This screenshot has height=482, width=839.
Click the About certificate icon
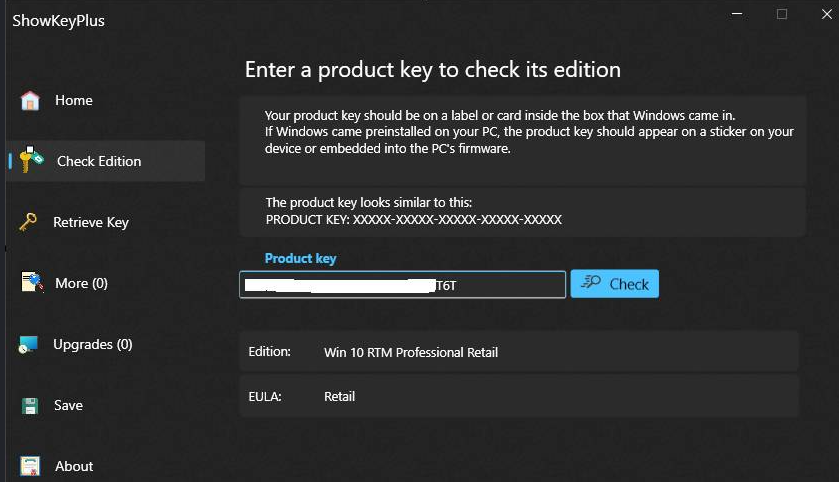coord(30,466)
